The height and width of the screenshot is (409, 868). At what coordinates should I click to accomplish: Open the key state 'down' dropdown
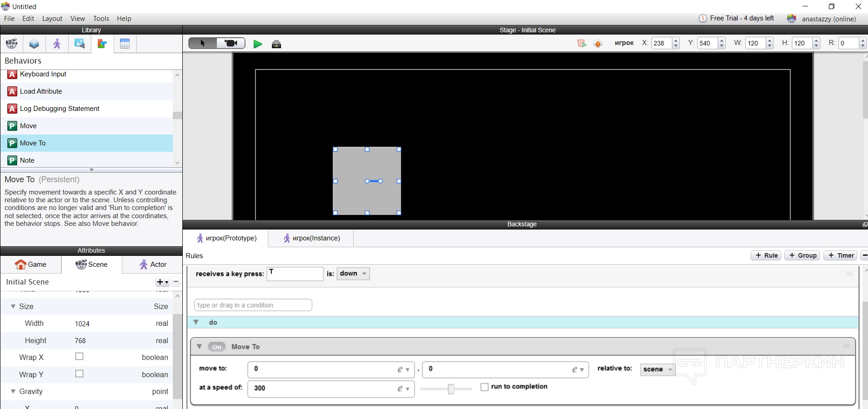click(353, 274)
